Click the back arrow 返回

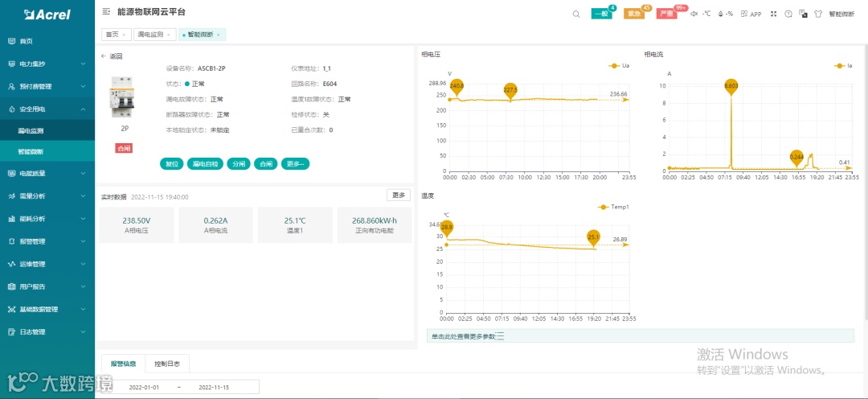pos(111,56)
